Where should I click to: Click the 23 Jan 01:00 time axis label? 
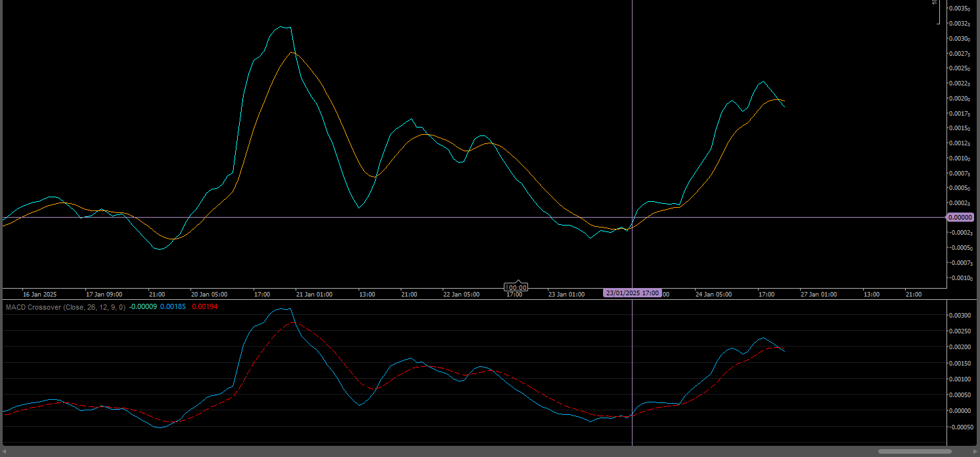click(566, 294)
